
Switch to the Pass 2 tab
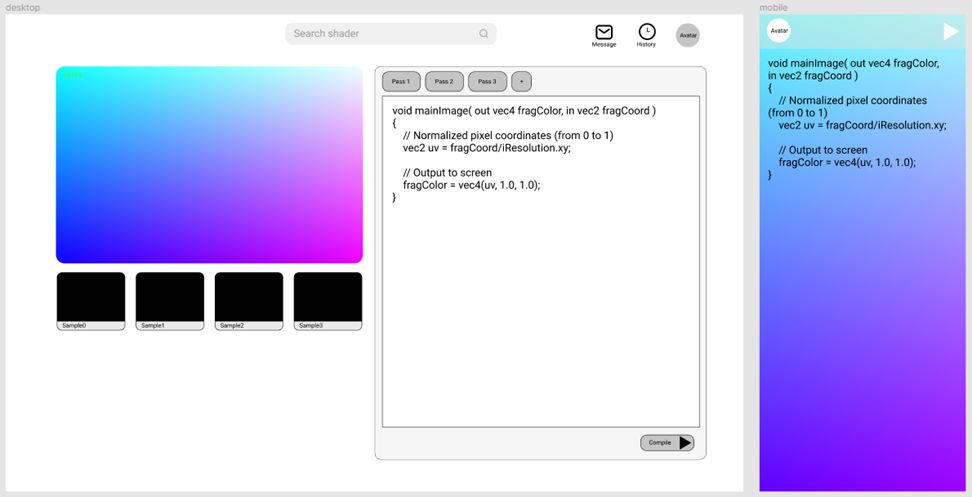(444, 81)
